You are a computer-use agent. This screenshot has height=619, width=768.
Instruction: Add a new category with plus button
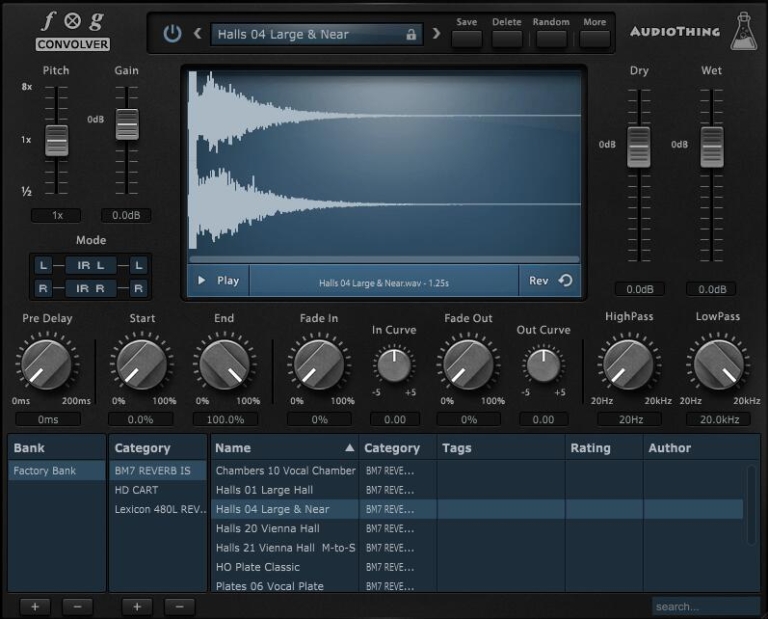click(x=137, y=606)
